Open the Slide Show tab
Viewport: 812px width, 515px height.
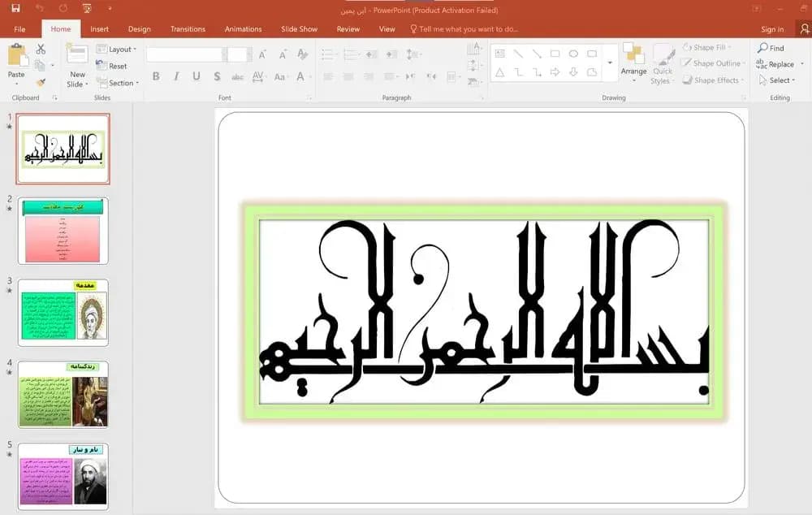[300, 29]
